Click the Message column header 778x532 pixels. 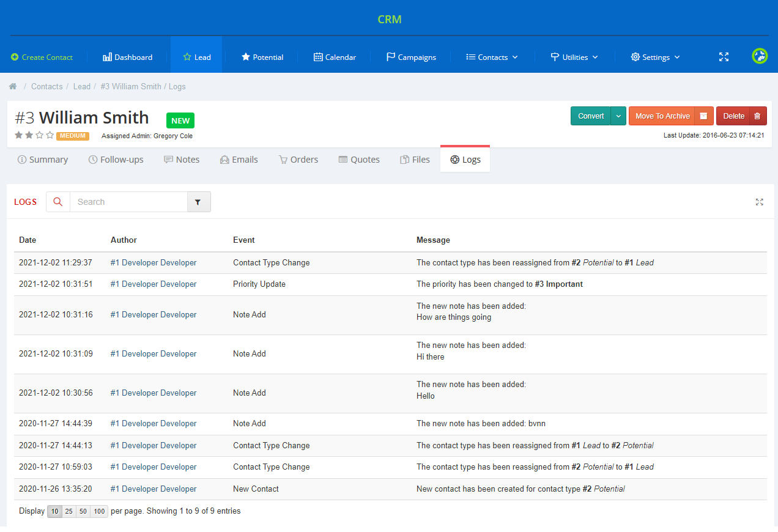[433, 240]
